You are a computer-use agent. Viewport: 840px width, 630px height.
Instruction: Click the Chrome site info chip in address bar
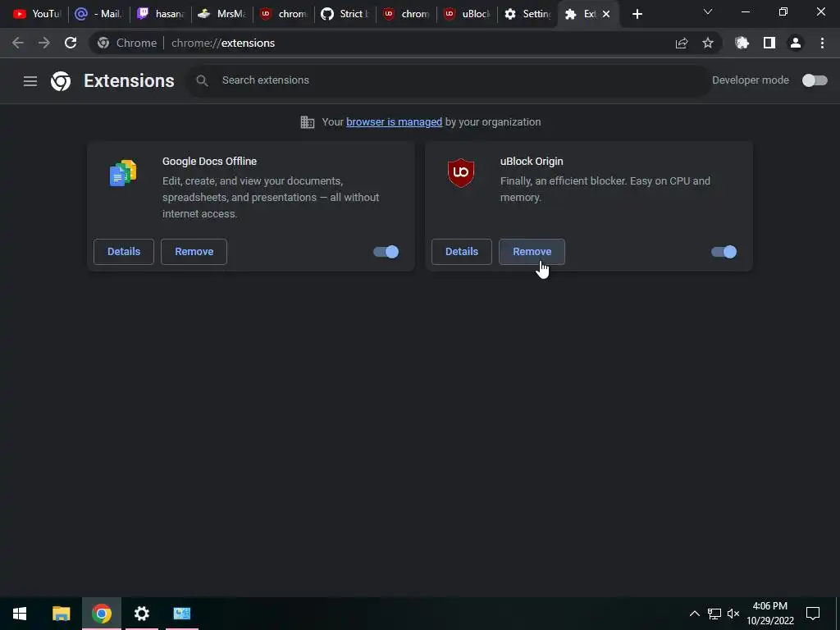[x=127, y=43]
